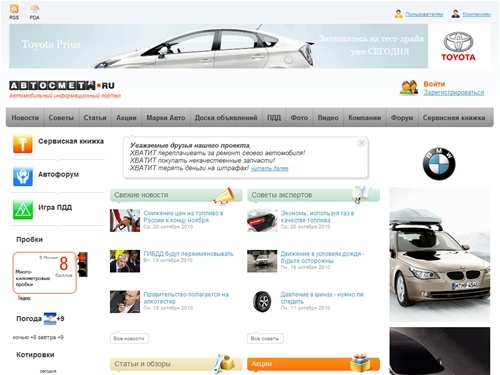Viewport: 500px width, 375px height.
Task: Click the Игра ПДД sidebar label
Action: (x=55, y=207)
